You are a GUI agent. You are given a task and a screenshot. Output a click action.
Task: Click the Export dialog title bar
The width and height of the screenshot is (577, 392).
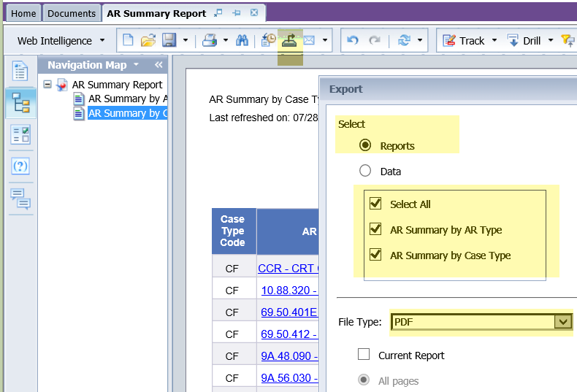click(x=448, y=89)
